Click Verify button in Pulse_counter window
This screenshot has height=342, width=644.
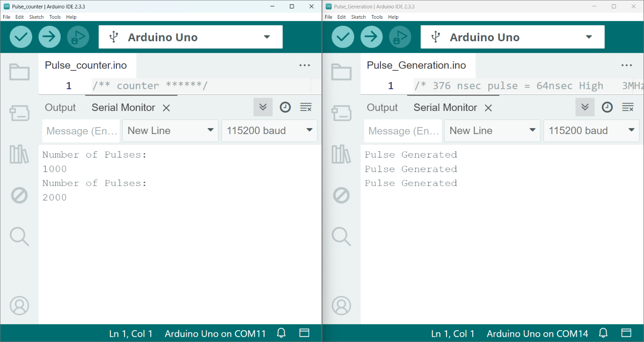[21, 37]
